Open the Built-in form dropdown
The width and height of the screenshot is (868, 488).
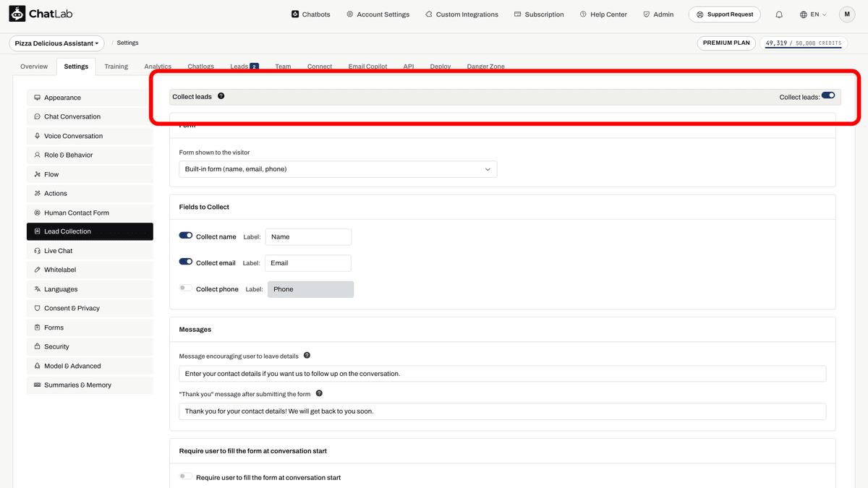pyautogui.click(x=338, y=169)
